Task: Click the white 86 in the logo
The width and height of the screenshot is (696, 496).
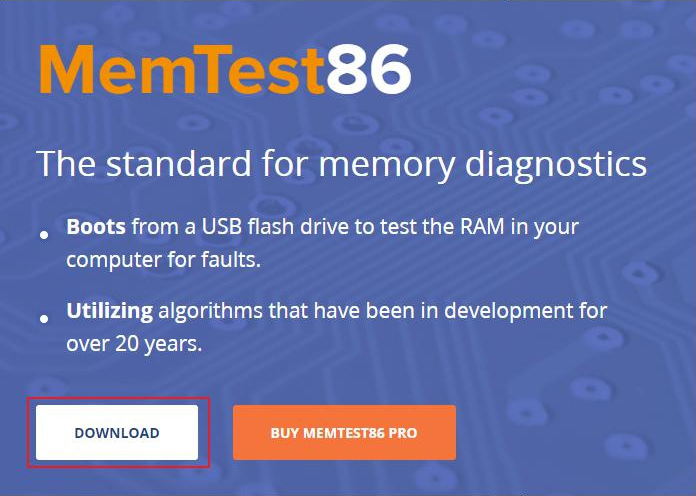Action: [x=368, y=70]
